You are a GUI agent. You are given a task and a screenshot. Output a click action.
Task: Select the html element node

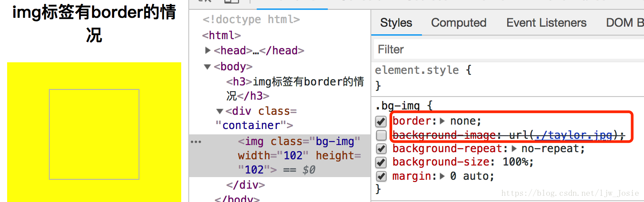(x=222, y=35)
